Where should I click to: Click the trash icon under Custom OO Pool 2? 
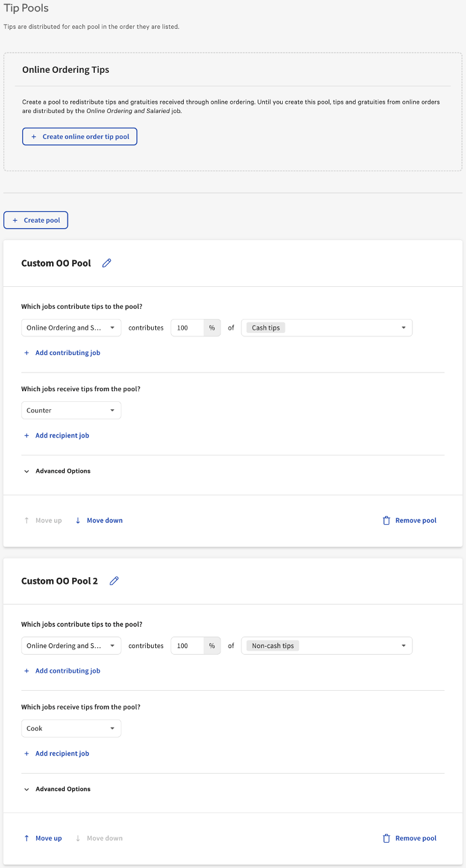click(x=386, y=838)
